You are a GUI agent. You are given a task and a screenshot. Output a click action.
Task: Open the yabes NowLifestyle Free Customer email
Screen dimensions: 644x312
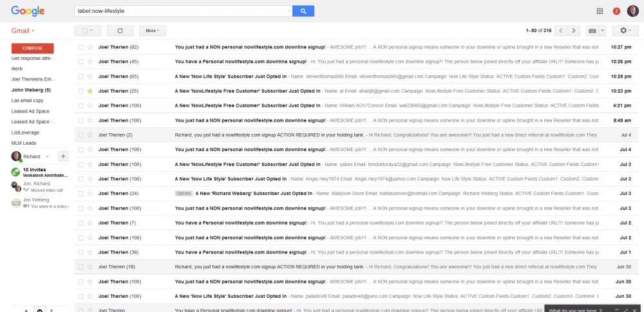[357, 164]
